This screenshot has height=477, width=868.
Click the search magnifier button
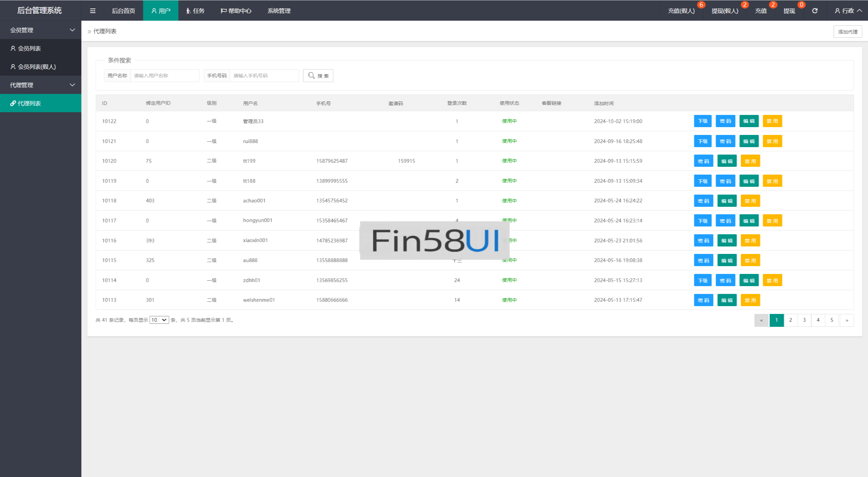click(x=318, y=76)
